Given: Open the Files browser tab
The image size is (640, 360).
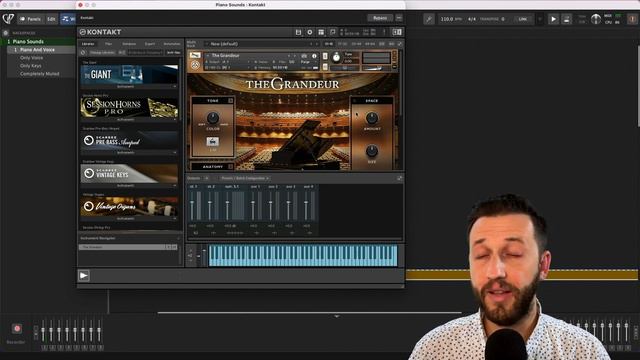Looking at the screenshot, I should (x=108, y=44).
